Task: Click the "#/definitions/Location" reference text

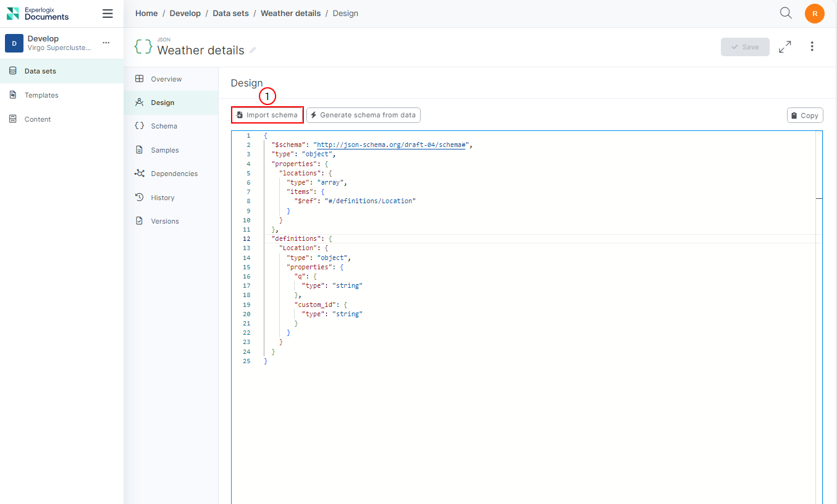Action: point(370,201)
